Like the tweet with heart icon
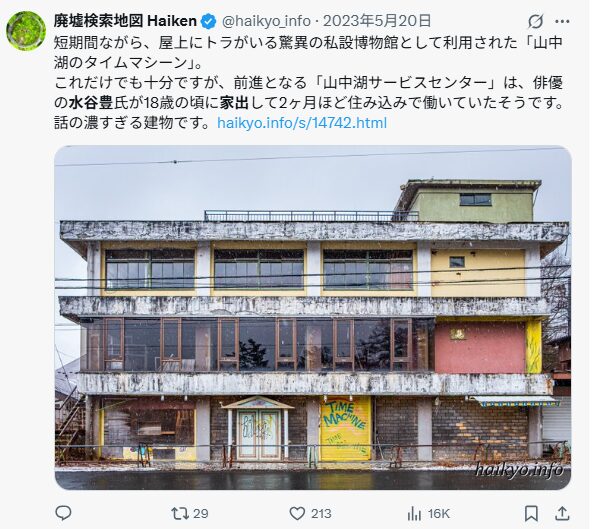The image size is (593, 529). coord(297,513)
